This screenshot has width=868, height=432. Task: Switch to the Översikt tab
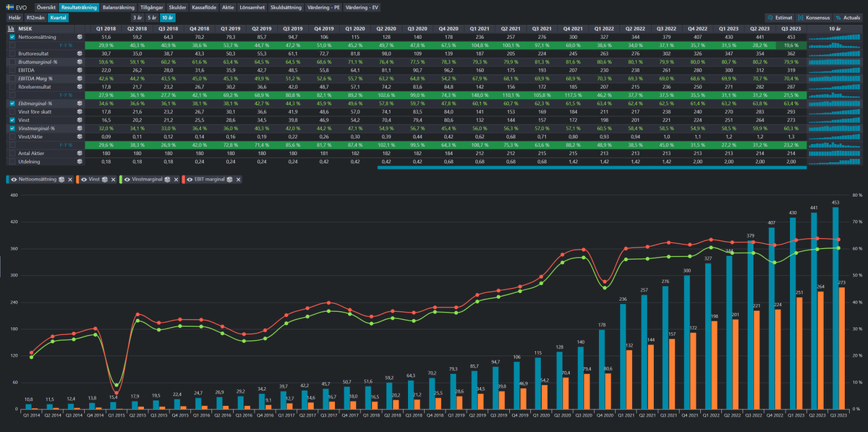tap(46, 7)
